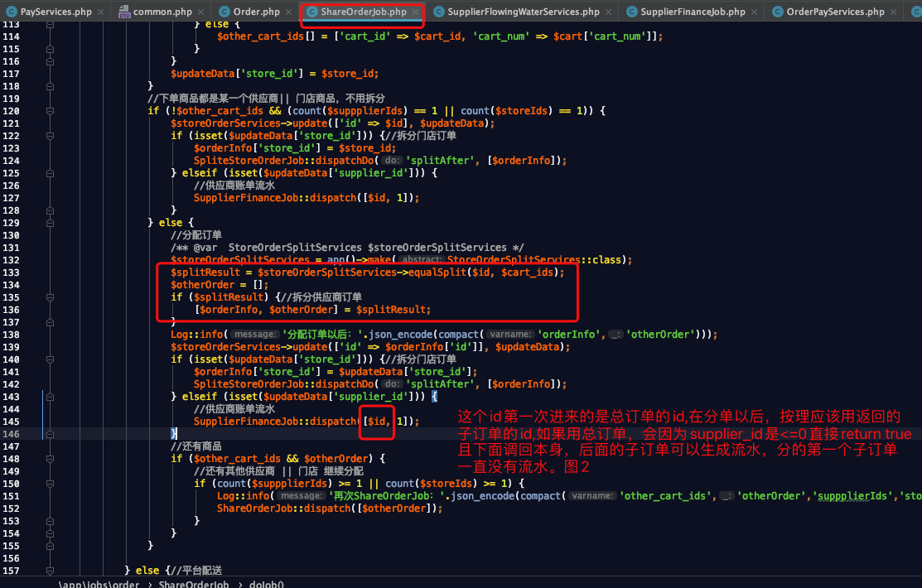Click the SupplierFlowingWaterServices.php tab class icon
The width and height of the screenshot is (922, 588).
(439, 12)
